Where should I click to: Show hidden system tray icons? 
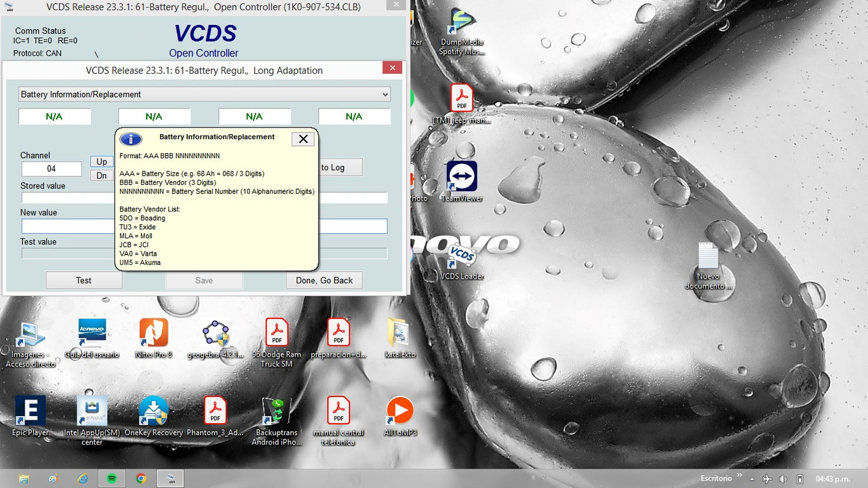coord(751,479)
